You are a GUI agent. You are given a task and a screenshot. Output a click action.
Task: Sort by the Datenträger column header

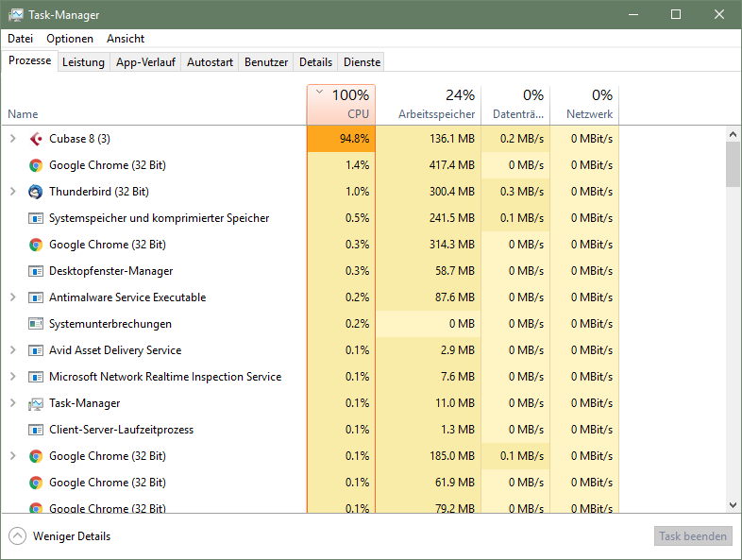tap(515, 105)
